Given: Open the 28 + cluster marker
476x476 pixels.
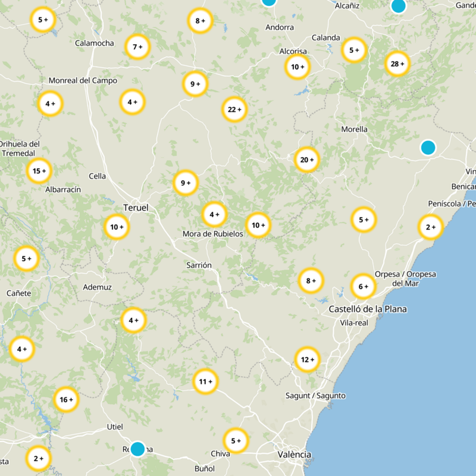Looking at the screenshot, I should tap(397, 64).
